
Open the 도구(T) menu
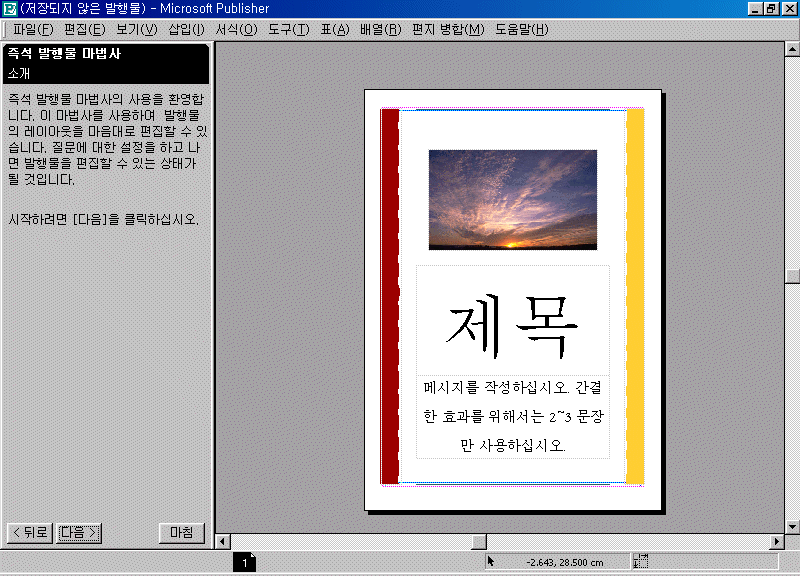[x=288, y=29]
